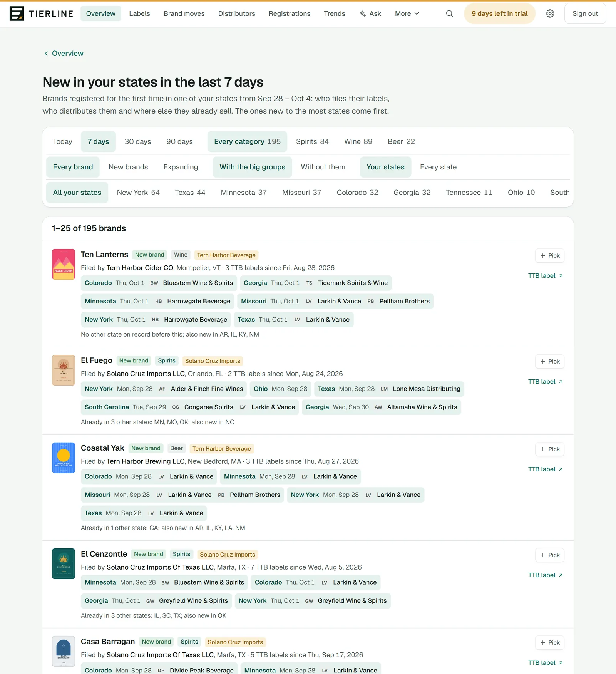Select All your states filter
The height and width of the screenshot is (674, 616).
click(77, 193)
